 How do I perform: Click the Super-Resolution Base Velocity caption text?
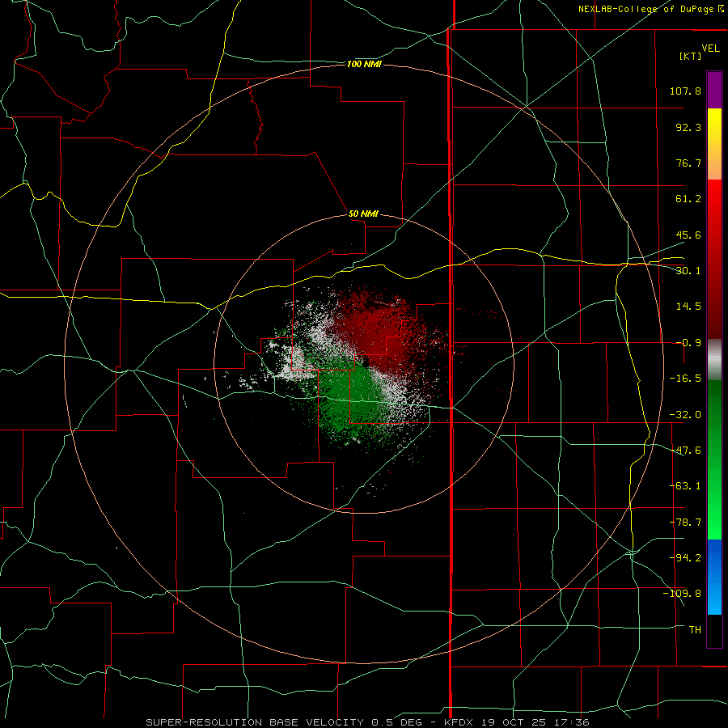tap(368, 722)
